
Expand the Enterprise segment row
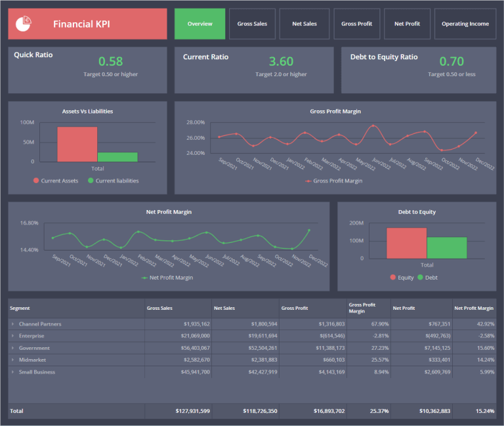tap(12, 336)
